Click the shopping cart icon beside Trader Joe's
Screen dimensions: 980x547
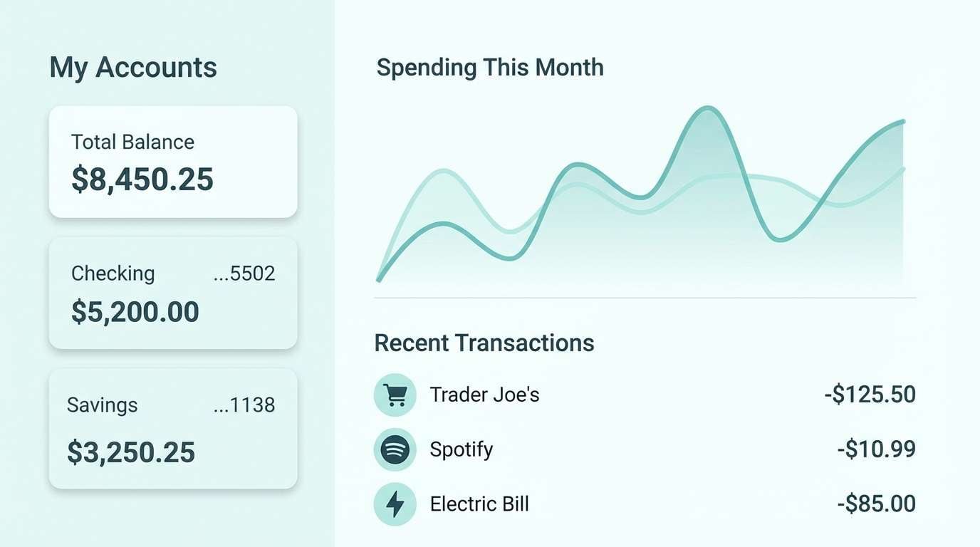(x=395, y=394)
